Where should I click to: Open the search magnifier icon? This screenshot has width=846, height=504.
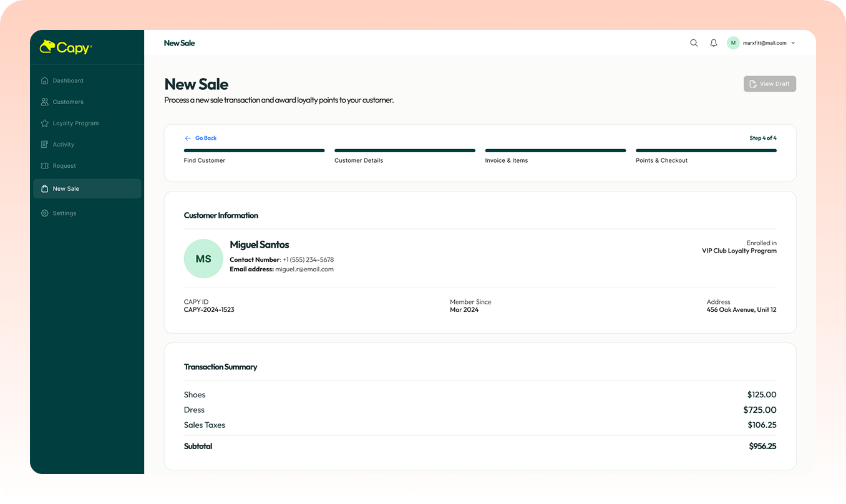coord(694,42)
